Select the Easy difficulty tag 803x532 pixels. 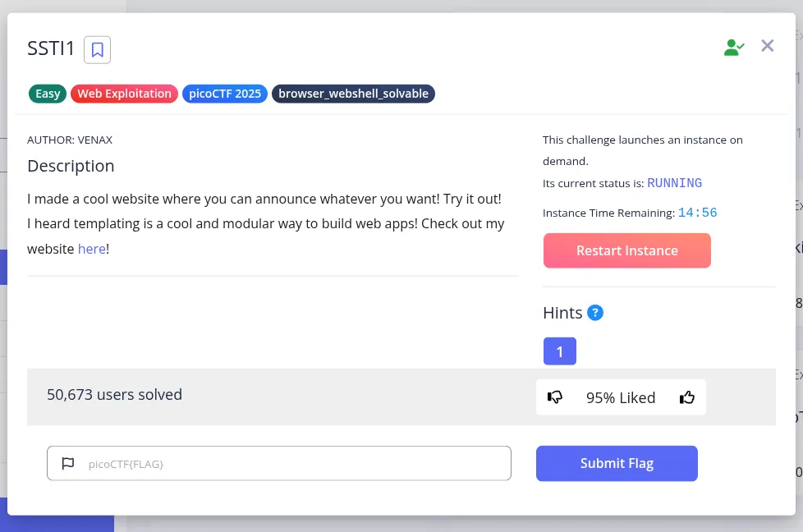click(48, 94)
